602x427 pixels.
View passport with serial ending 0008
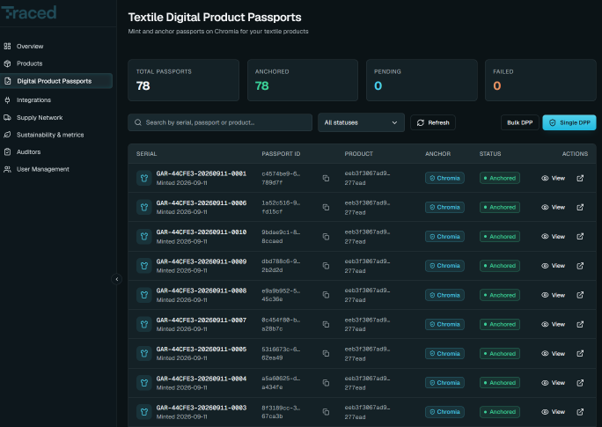point(553,295)
